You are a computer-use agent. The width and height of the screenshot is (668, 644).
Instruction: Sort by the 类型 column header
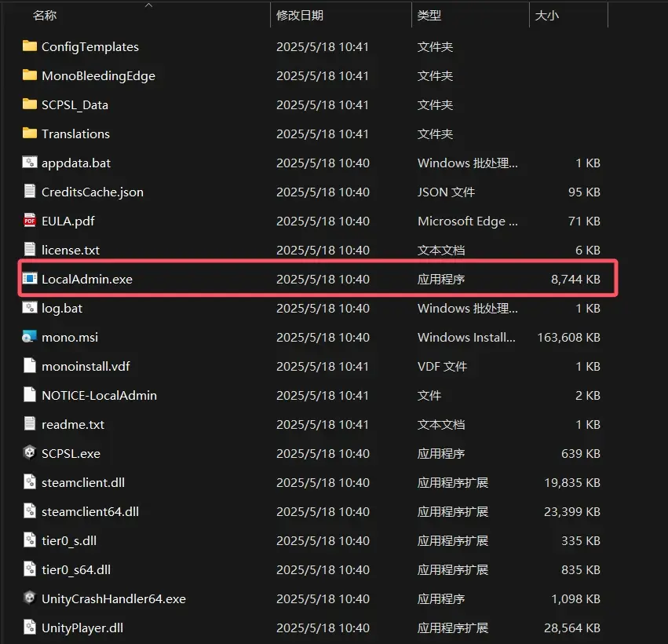429,16
